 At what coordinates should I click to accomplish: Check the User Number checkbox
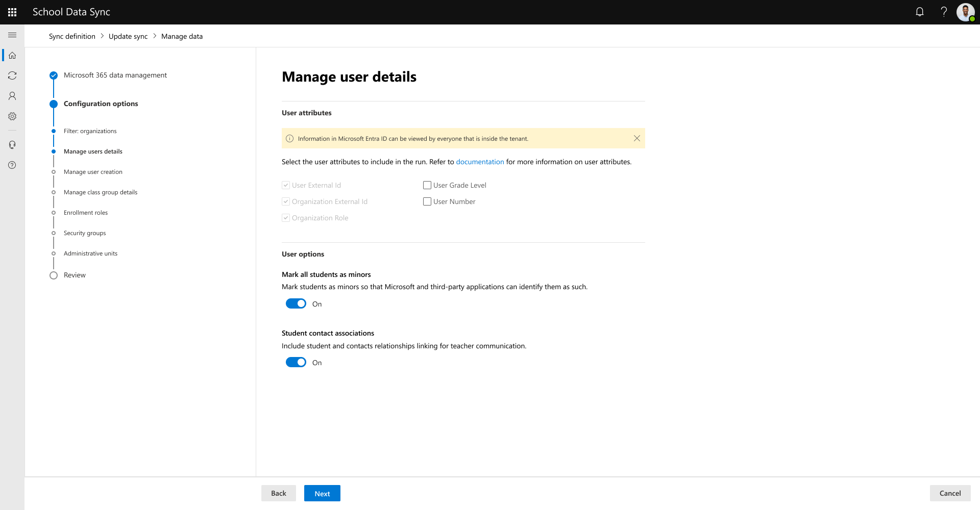[x=427, y=201]
